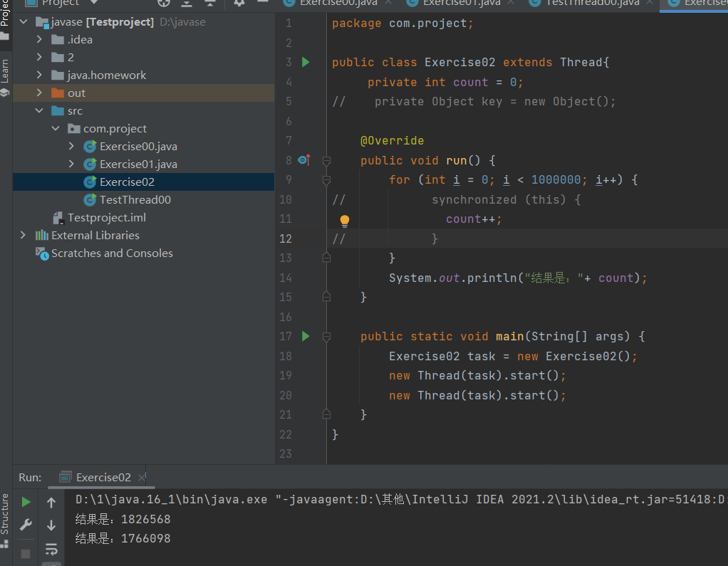Click the orange out folder icon
The image size is (728, 566).
coord(58,93)
